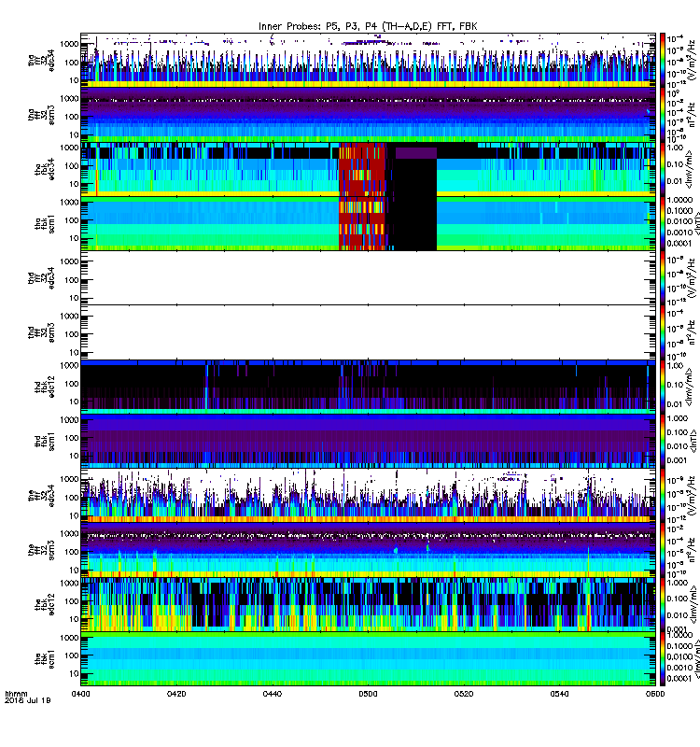Click the '0600' time axis label
The height and width of the screenshot is (747, 700).
pyautogui.click(x=655, y=694)
